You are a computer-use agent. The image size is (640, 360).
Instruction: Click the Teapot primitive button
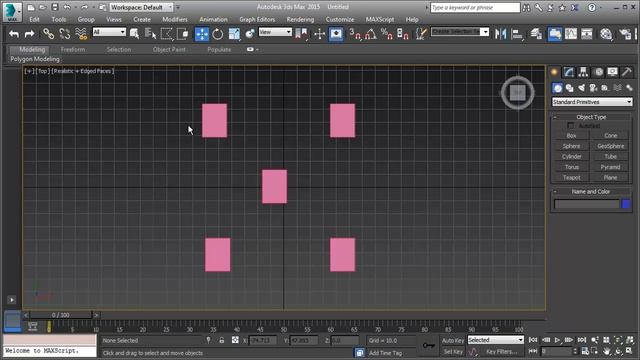(571, 178)
